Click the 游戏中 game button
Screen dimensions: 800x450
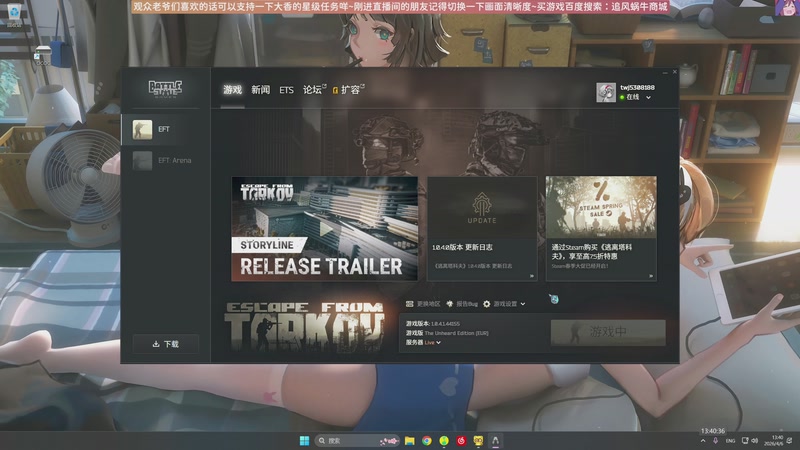[608, 332]
